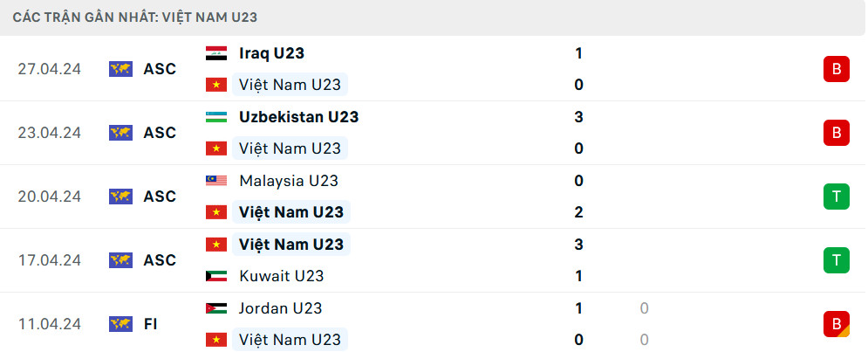This screenshot has width=868, height=352.
Task: Click Vietnam flag in the Kuwait match
Action: [215, 245]
